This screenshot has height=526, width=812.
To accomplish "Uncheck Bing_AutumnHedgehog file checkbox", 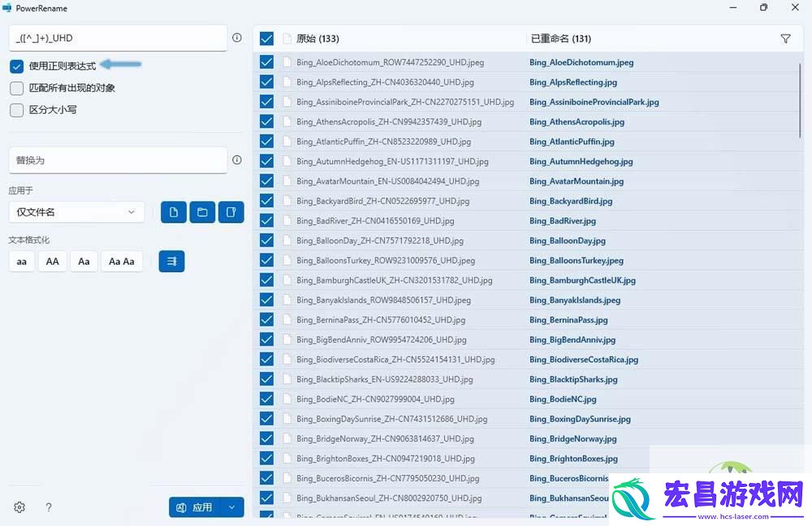I will [x=266, y=161].
